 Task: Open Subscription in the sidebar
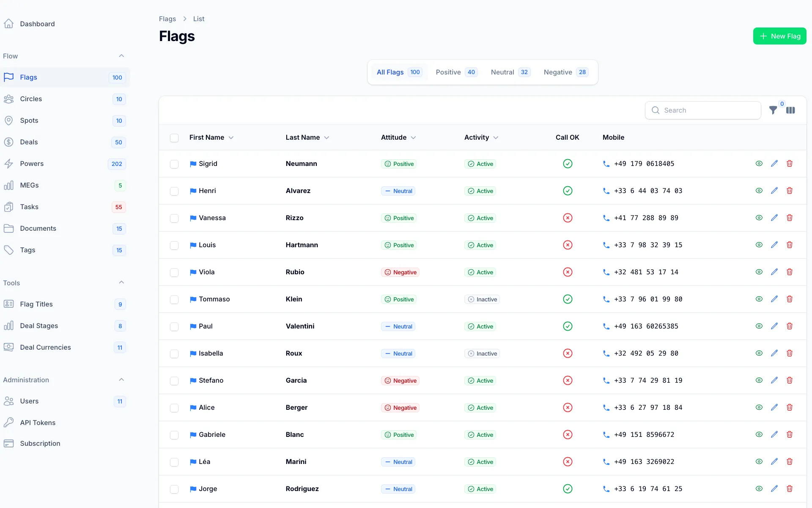pyautogui.click(x=65, y=444)
